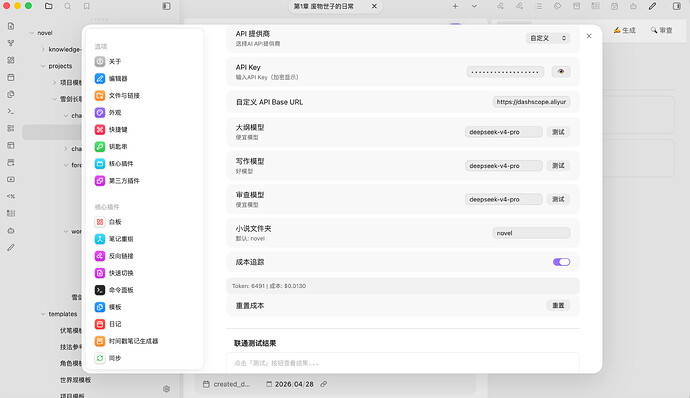Click 测试 button for 写作模型
This screenshot has width=690, height=398.
[558, 166]
